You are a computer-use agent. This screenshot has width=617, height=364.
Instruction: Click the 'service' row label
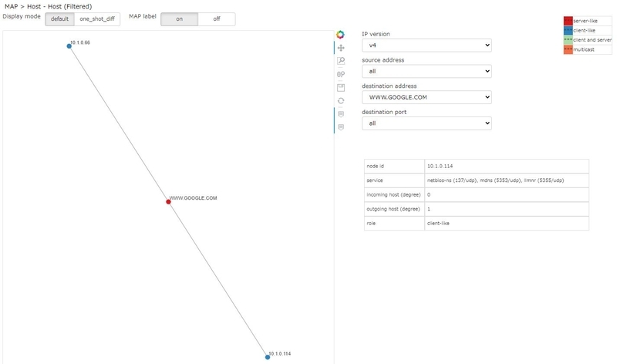pyautogui.click(x=375, y=180)
